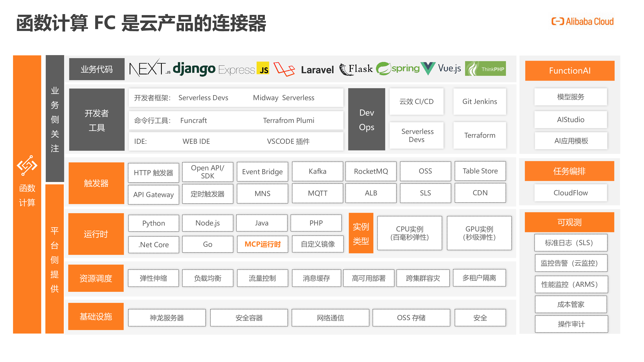Click the 自定义镜像 box

click(x=318, y=244)
